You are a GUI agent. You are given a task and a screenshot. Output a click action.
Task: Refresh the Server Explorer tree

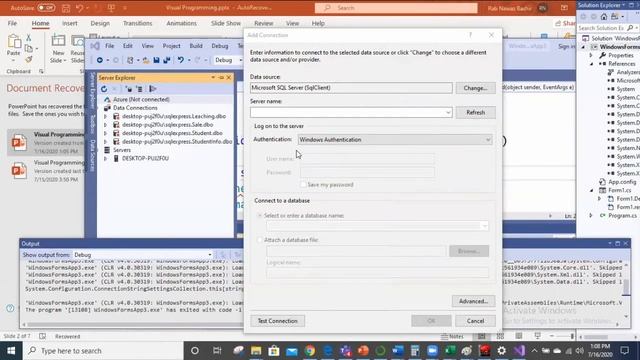pos(104,89)
